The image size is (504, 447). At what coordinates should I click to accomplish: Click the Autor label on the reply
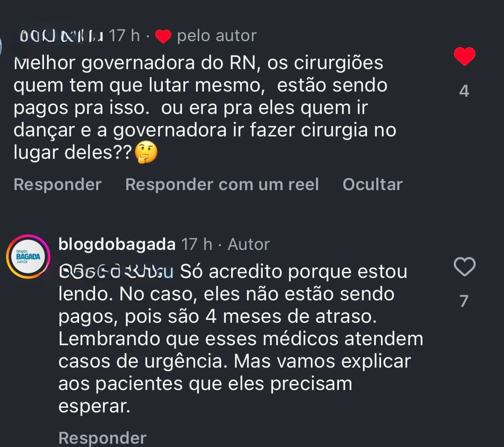248,244
